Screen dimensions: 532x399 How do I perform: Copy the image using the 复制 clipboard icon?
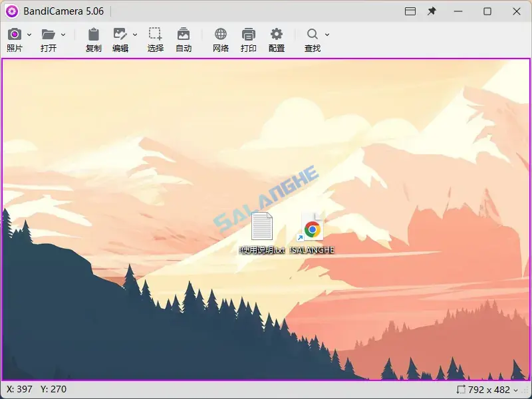click(93, 34)
